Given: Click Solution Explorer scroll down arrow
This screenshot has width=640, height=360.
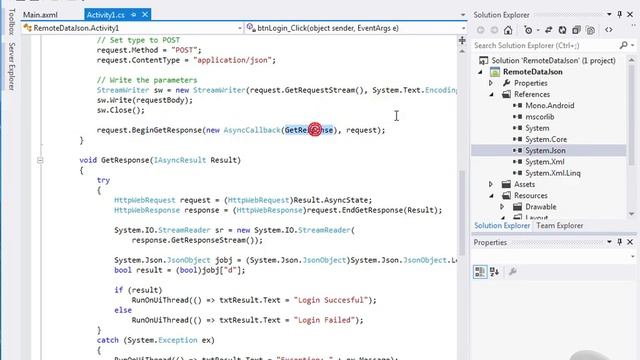Looking at the screenshot, I should (x=631, y=214).
